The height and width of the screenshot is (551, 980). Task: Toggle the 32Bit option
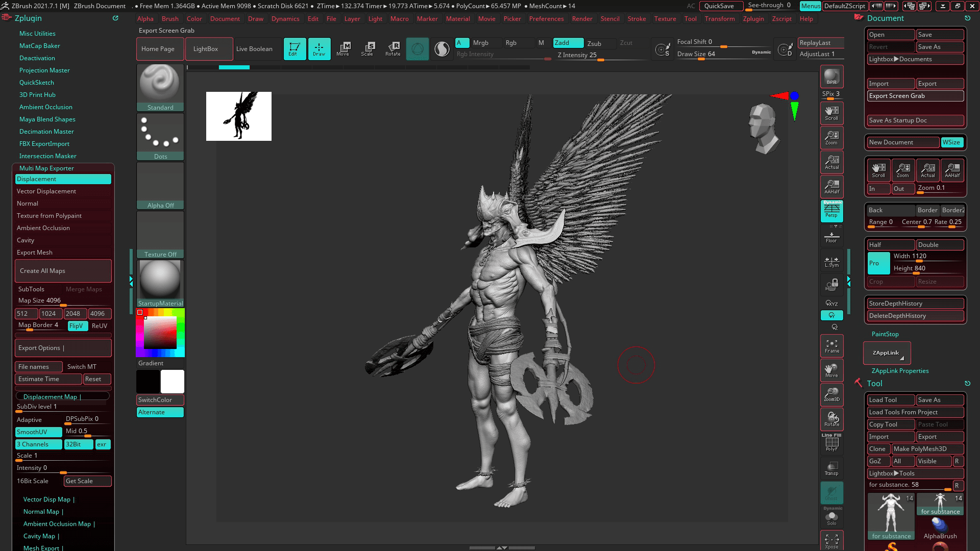pos(79,444)
